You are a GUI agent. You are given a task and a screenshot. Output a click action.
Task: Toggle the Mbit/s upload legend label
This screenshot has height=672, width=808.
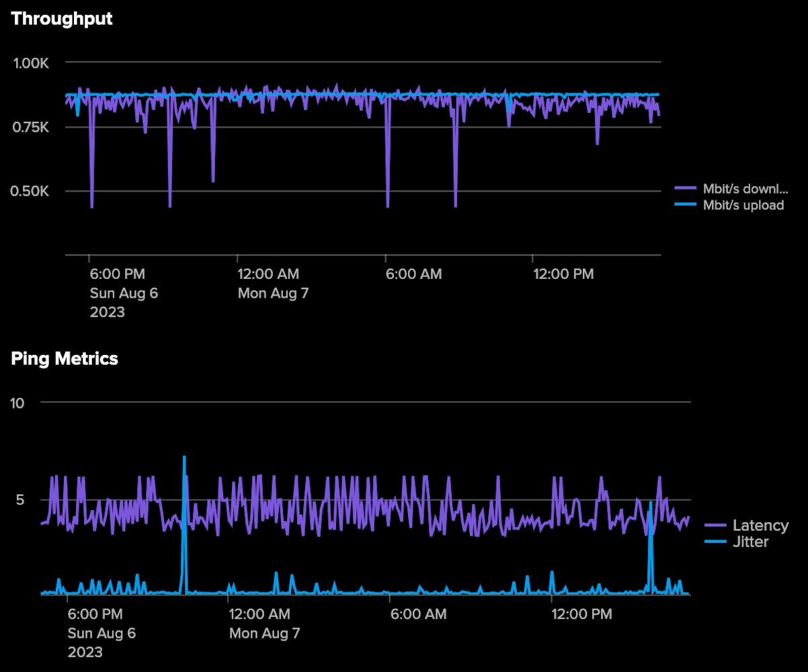tap(743, 206)
